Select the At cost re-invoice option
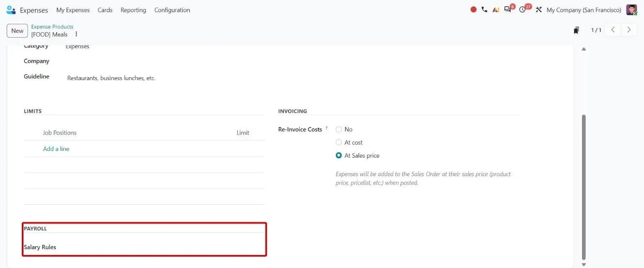644x268 pixels. click(x=339, y=143)
